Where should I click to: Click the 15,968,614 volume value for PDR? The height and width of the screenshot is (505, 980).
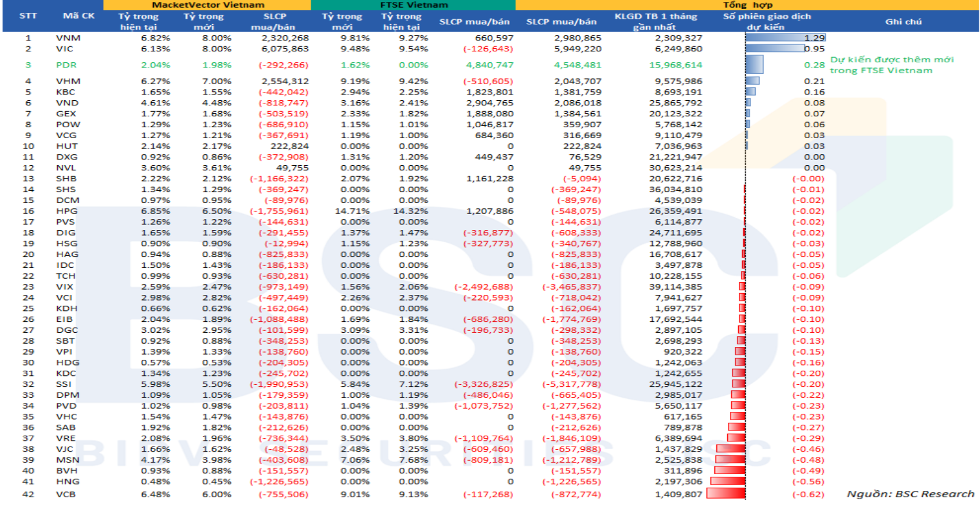[675, 65]
